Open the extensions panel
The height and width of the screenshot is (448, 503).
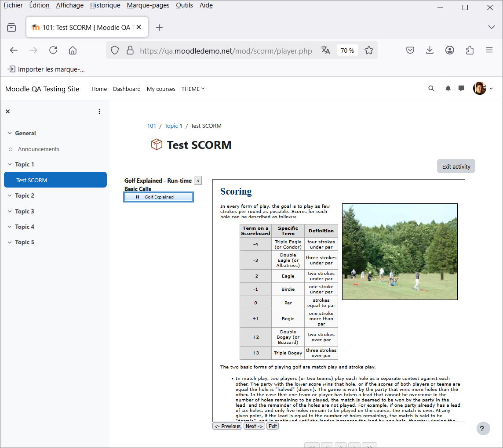pos(470,51)
